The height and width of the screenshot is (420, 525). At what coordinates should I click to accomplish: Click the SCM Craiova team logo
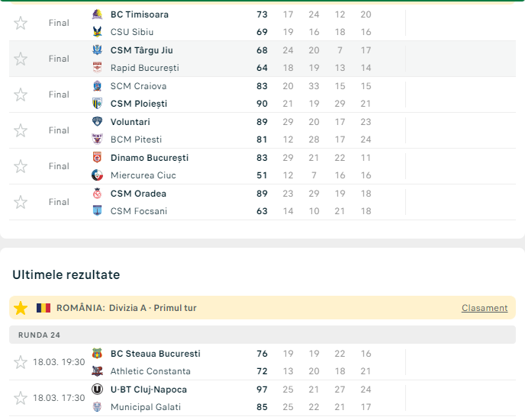click(x=97, y=86)
